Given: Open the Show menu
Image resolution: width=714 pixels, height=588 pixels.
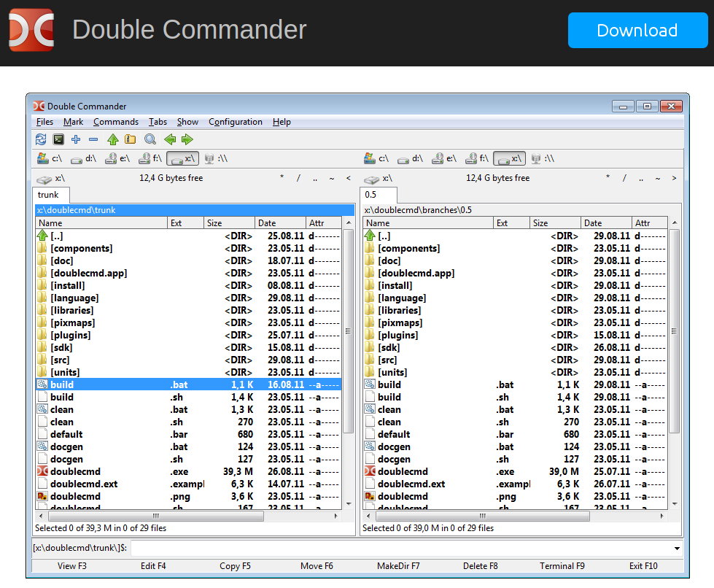Looking at the screenshot, I should click(187, 122).
